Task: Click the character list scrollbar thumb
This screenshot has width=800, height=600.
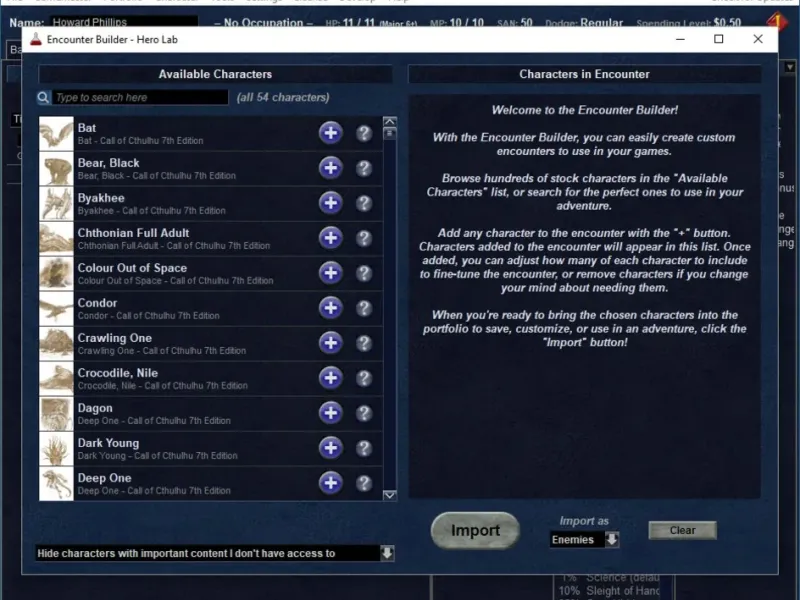Action: [x=390, y=134]
